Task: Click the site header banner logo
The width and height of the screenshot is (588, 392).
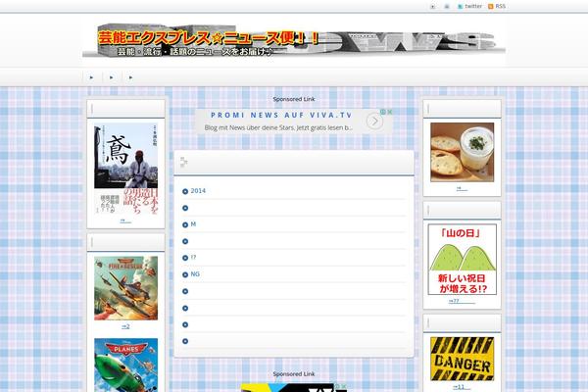Action: click(294, 40)
